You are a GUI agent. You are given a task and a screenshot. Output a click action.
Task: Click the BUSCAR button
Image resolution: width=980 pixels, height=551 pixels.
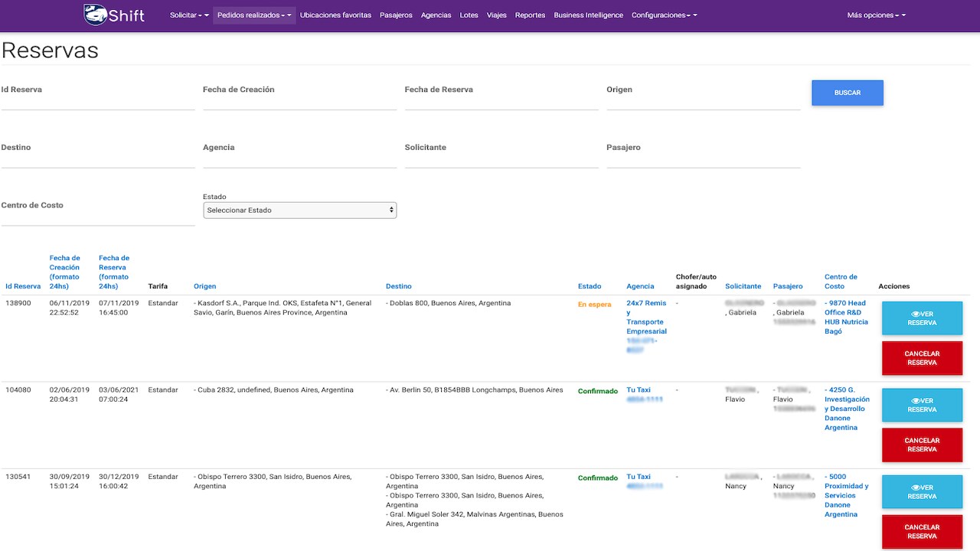(848, 93)
